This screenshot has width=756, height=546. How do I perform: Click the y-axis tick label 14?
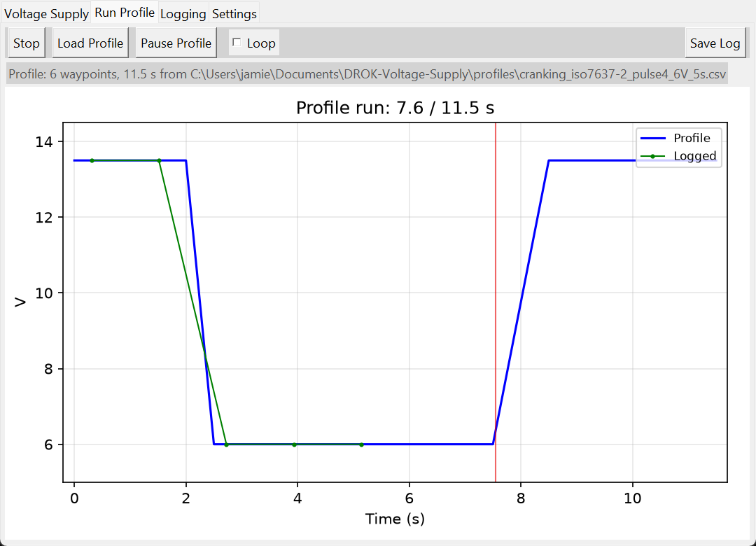tap(43, 142)
